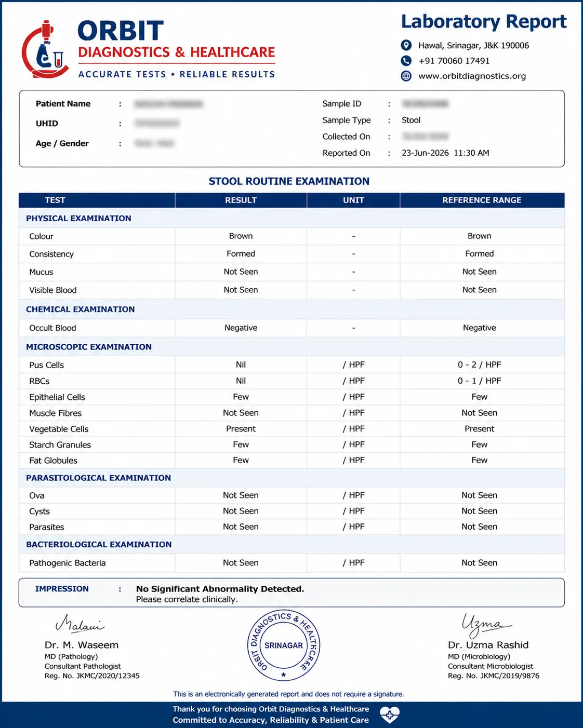The image size is (583, 728).
Task: Select the UHID label
Action: pyautogui.click(x=47, y=124)
